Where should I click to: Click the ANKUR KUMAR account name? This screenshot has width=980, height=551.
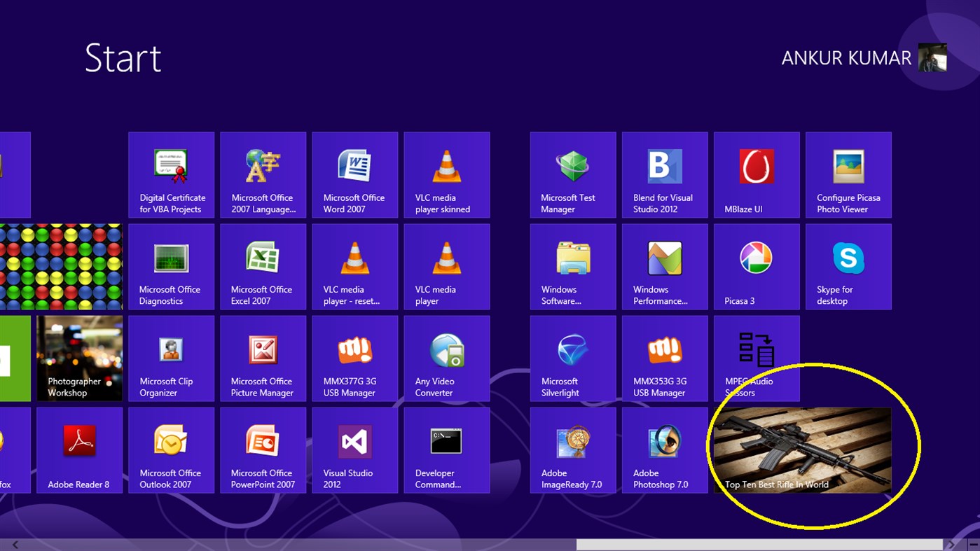tap(846, 57)
